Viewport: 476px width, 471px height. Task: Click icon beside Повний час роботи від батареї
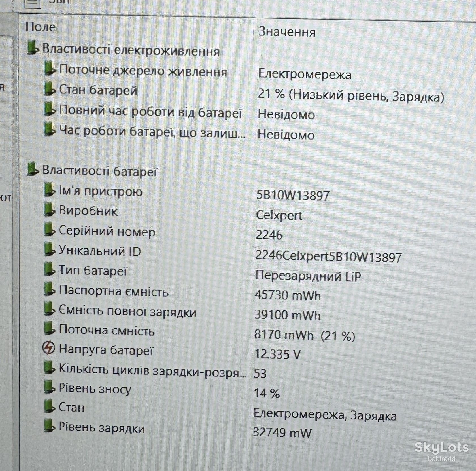50,109
